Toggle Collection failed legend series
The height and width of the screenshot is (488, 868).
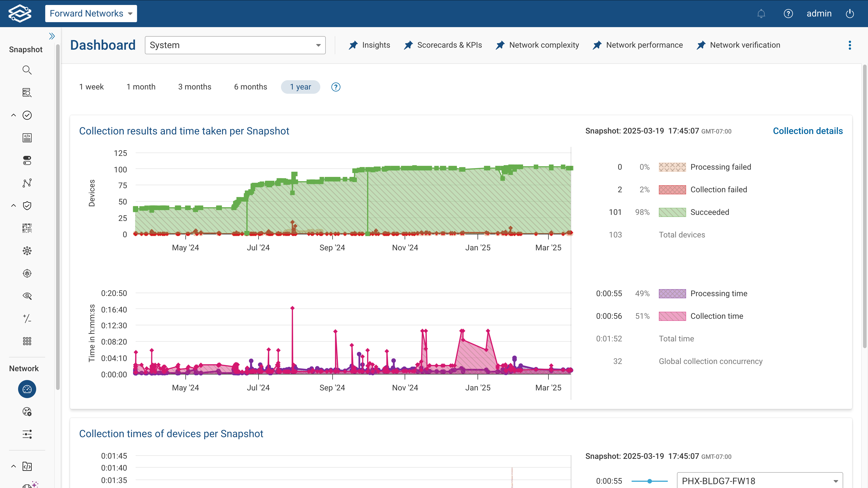718,190
